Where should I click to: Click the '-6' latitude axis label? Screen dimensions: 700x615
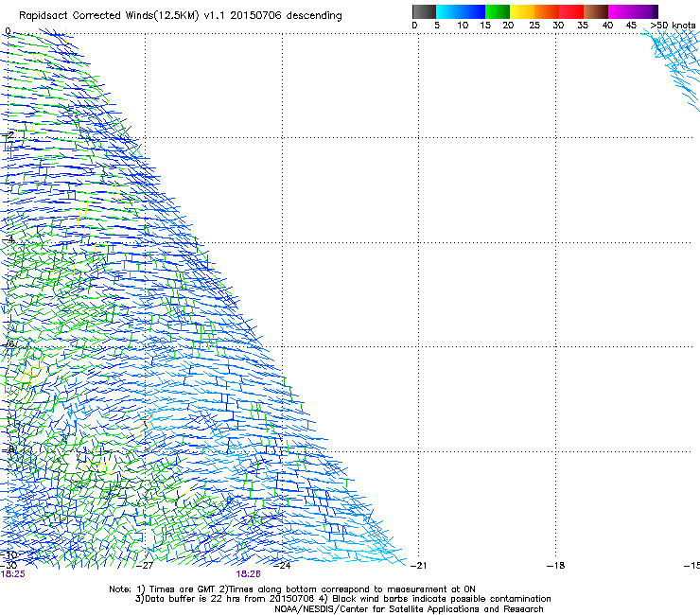[9, 343]
